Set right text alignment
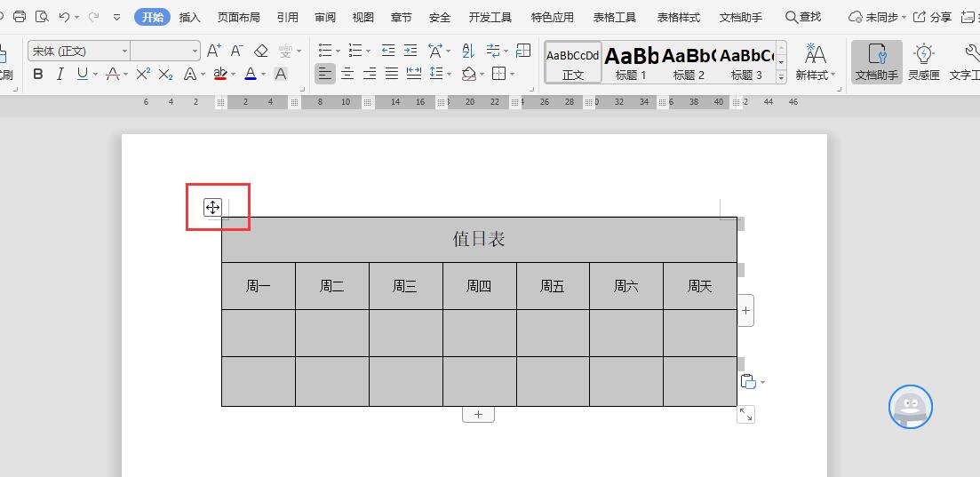This screenshot has width=980, height=477. pos(370,75)
